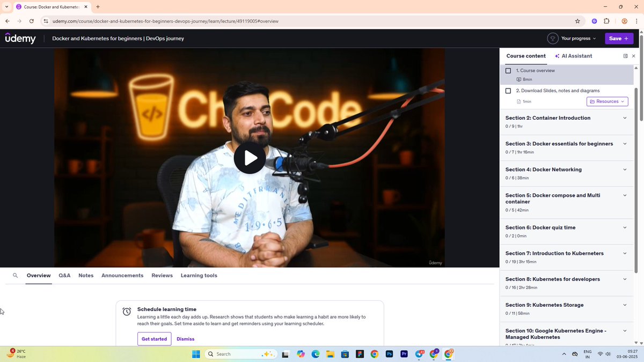This screenshot has height=362, width=644.
Task: Open Task View on the taskbar
Action: pos(286,354)
